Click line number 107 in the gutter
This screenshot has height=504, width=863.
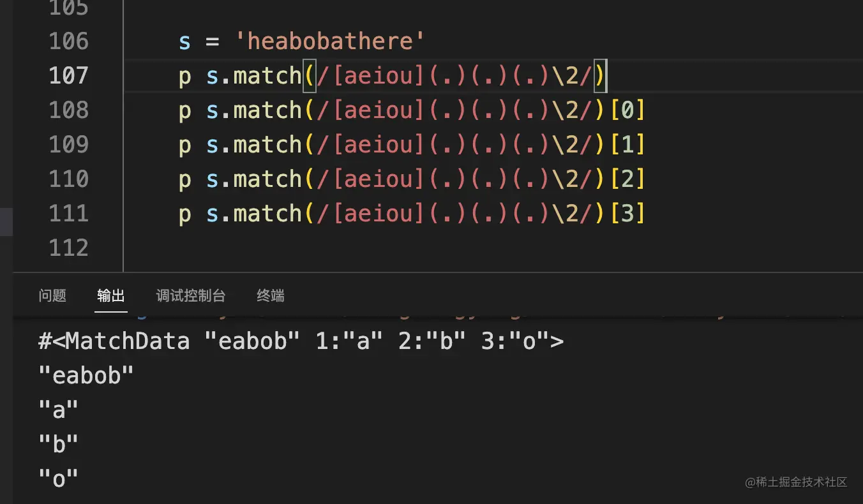coord(68,76)
